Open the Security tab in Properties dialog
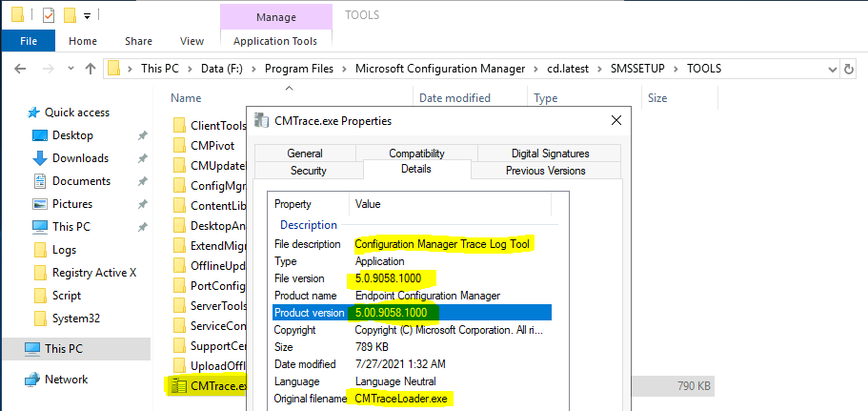The image size is (868, 411). [x=309, y=171]
